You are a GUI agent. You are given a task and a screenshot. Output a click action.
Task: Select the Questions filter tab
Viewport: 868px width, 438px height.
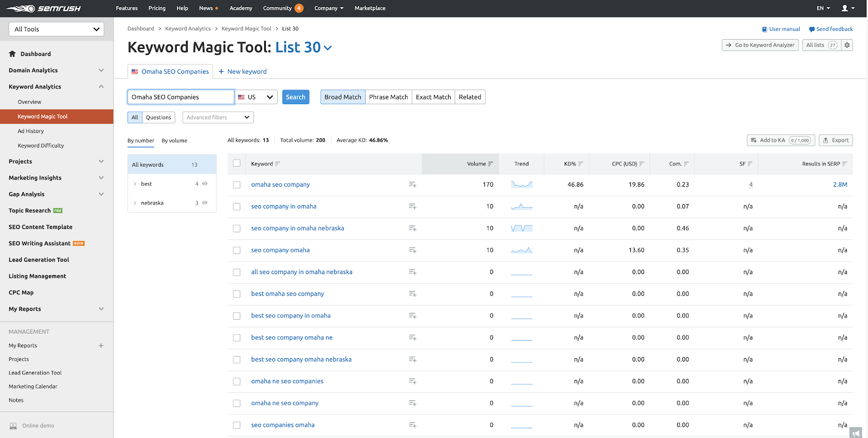tap(158, 117)
